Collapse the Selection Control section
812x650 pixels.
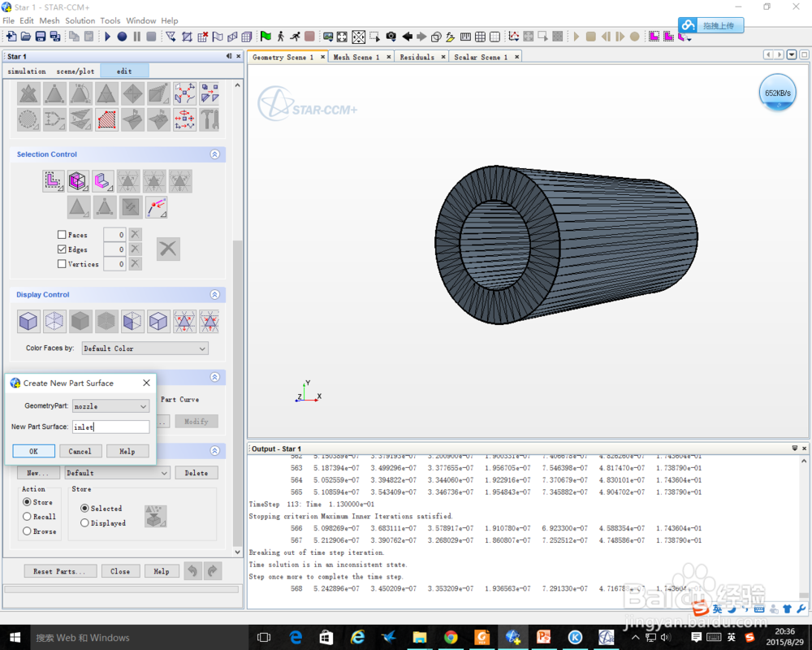215,154
